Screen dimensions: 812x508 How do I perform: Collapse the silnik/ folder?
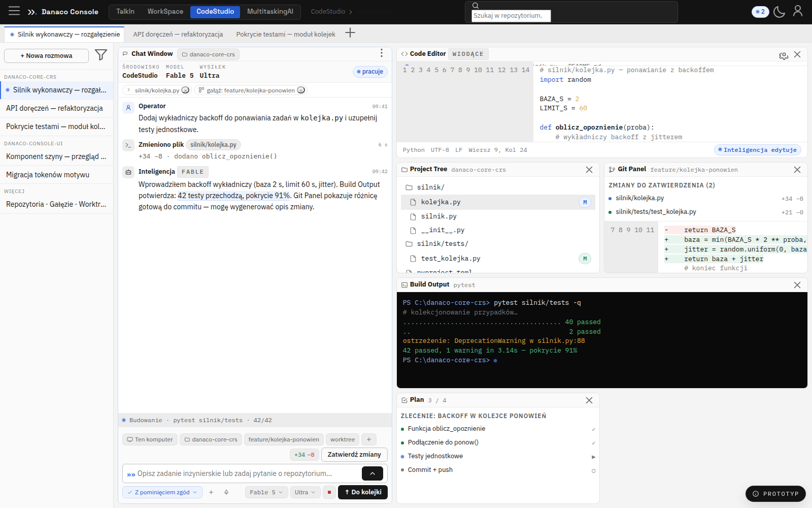[498, 187]
